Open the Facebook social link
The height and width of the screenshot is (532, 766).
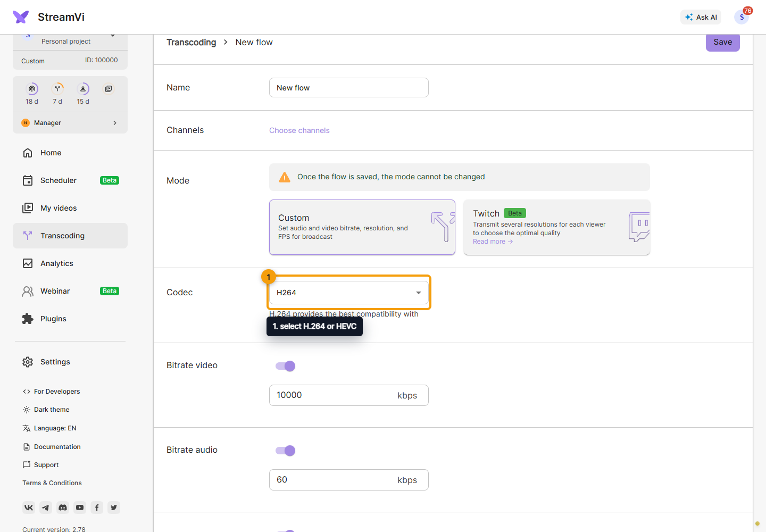coord(97,508)
